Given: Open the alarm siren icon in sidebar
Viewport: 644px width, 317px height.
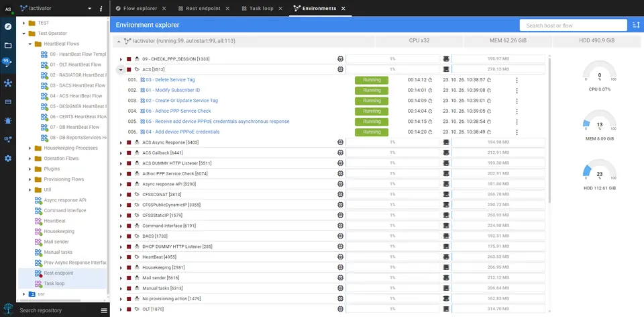Looking at the screenshot, I should pyautogui.click(x=8, y=120).
